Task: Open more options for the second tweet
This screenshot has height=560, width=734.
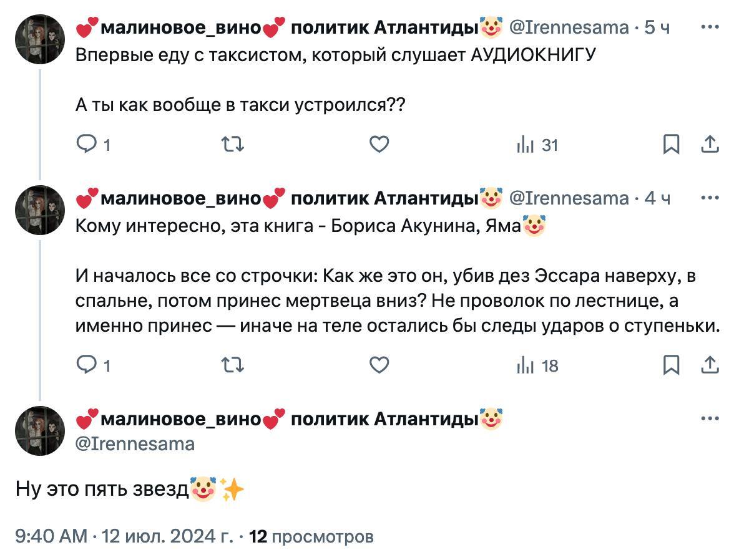Action: pos(710,198)
